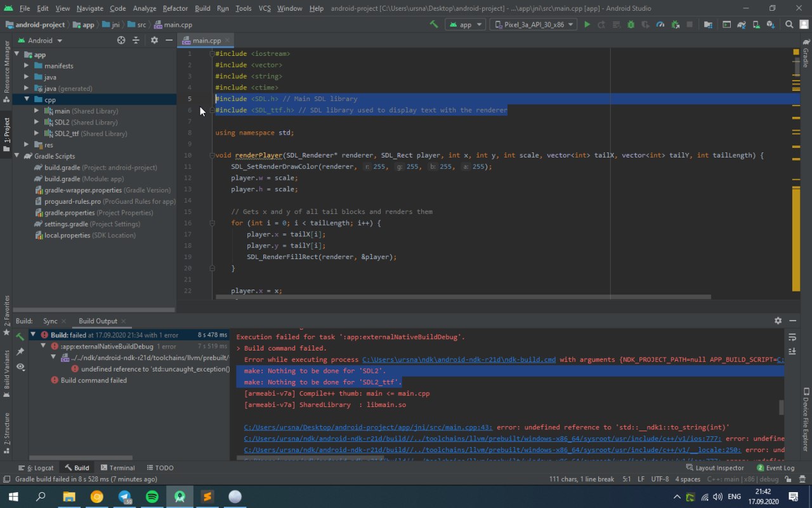
Task: Collapse the cpp folder
Action: pos(27,99)
